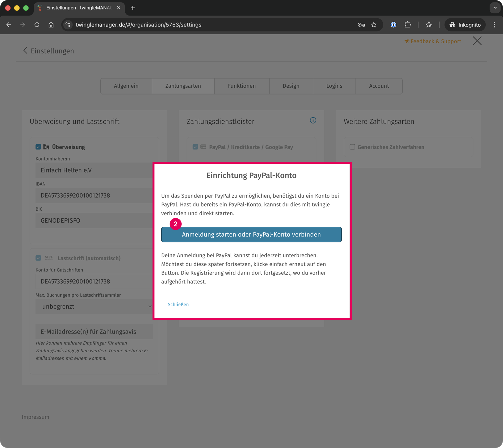Click the home icon in browser toolbar

pyautogui.click(x=51, y=25)
